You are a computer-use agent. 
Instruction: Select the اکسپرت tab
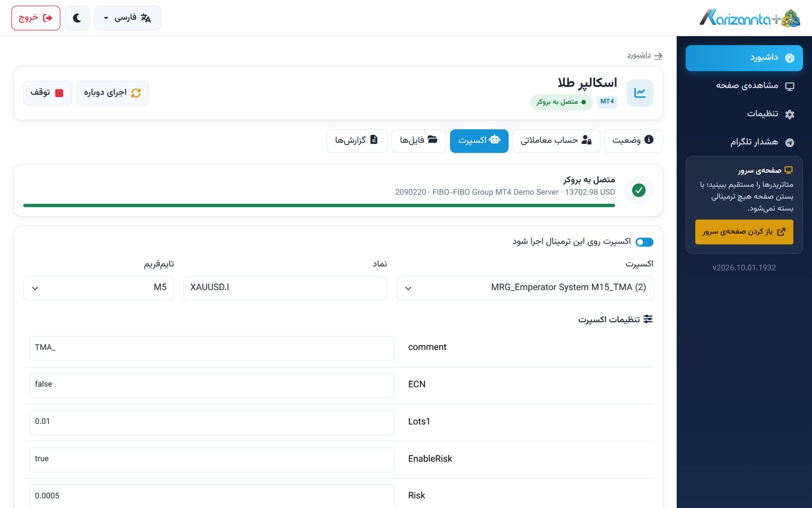point(479,141)
